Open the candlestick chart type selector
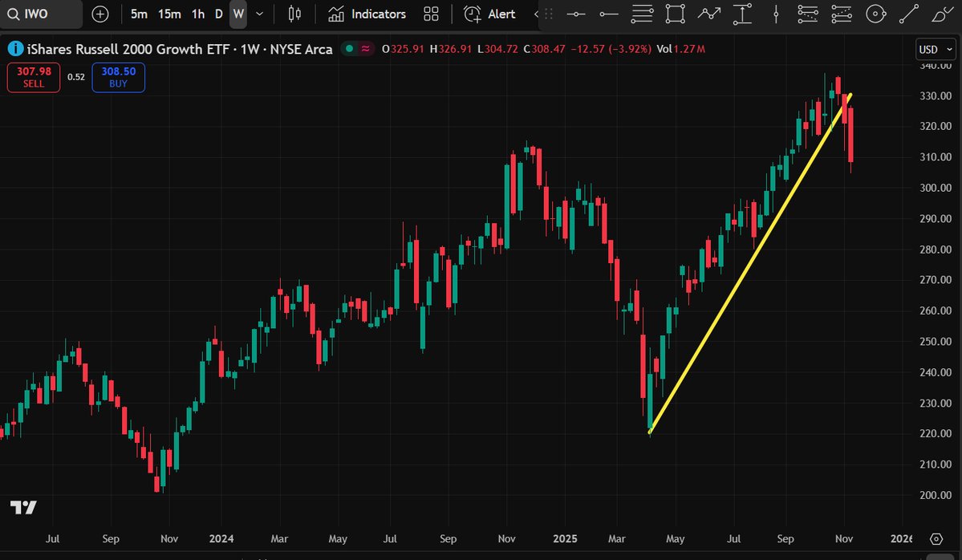 click(294, 14)
